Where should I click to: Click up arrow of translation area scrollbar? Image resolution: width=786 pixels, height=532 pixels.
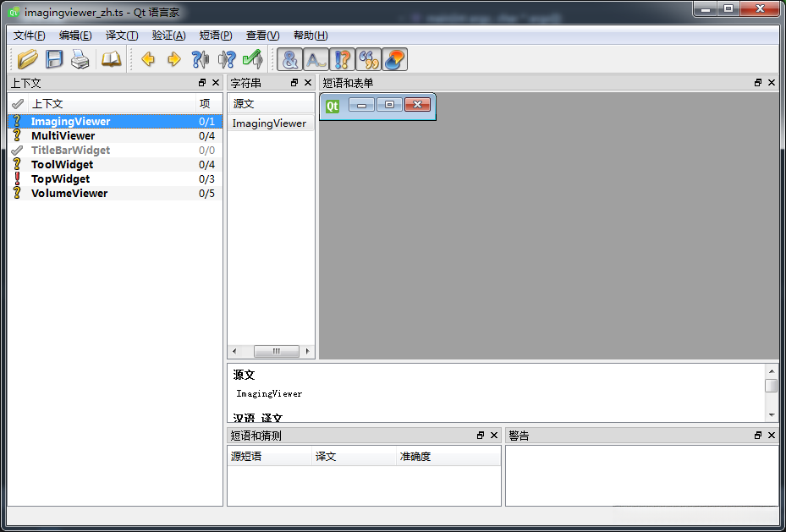point(772,371)
